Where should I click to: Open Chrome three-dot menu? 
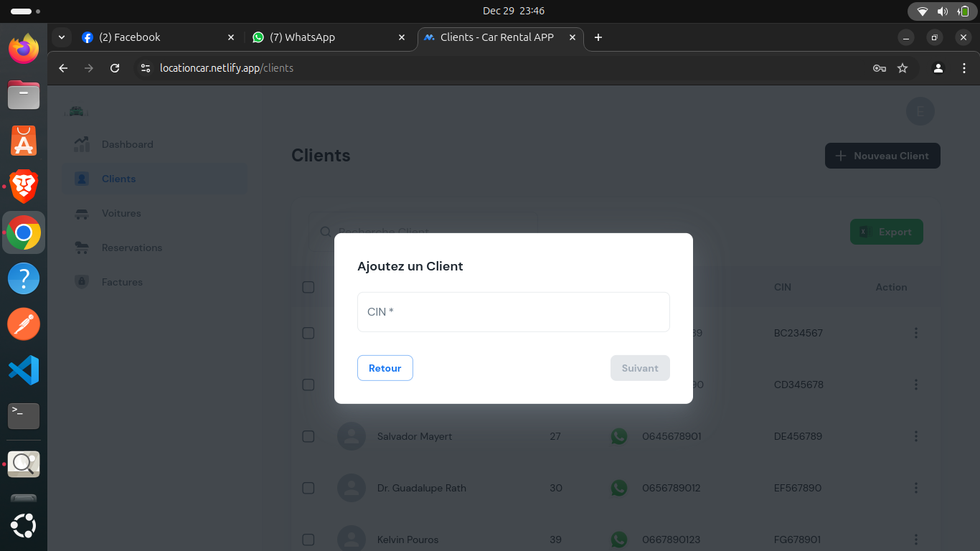pos(964,68)
